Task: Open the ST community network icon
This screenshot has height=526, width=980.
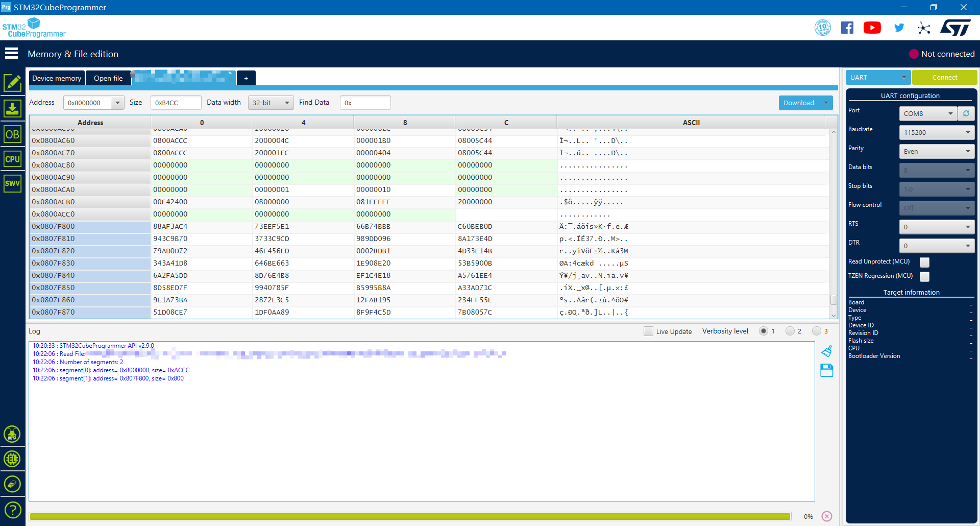Action: pyautogui.click(x=924, y=28)
